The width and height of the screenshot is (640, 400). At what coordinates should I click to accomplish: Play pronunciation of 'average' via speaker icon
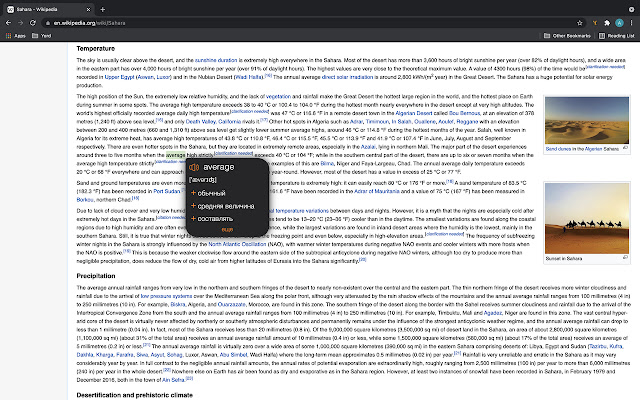194,167
